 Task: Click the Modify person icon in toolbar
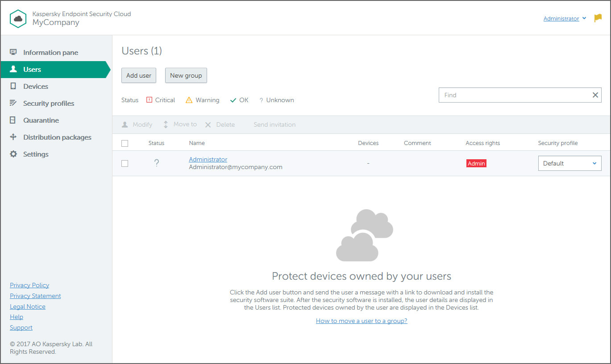pyautogui.click(x=125, y=124)
